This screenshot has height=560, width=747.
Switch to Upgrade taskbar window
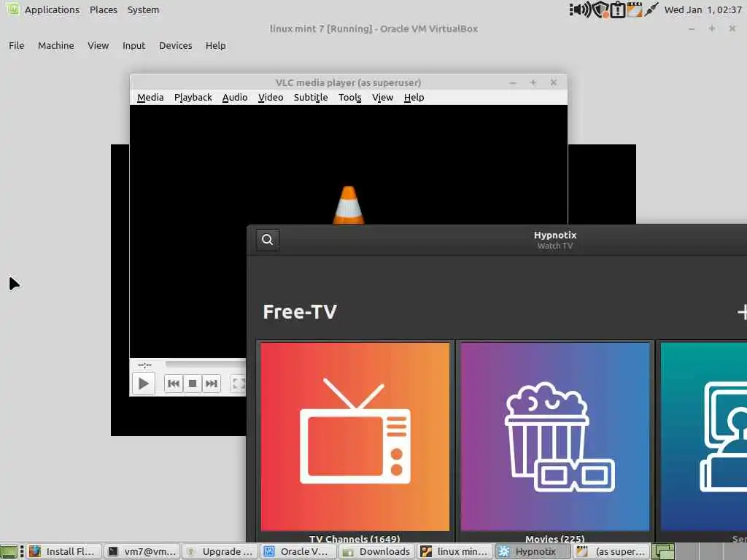click(x=220, y=551)
